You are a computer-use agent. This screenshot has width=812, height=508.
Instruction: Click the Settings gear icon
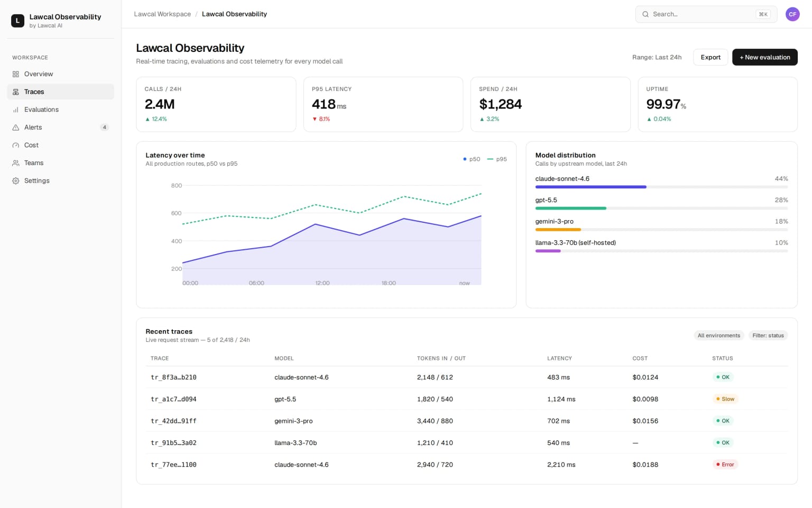tap(16, 181)
